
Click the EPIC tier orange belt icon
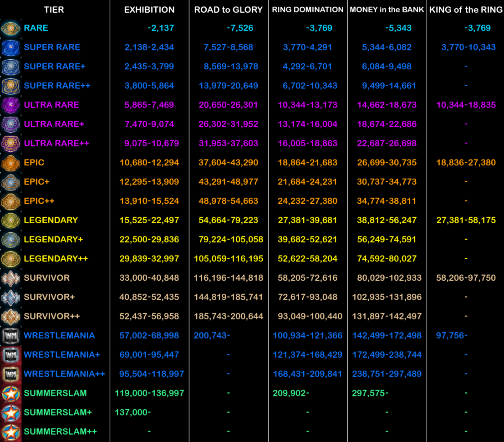[x=10, y=163]
